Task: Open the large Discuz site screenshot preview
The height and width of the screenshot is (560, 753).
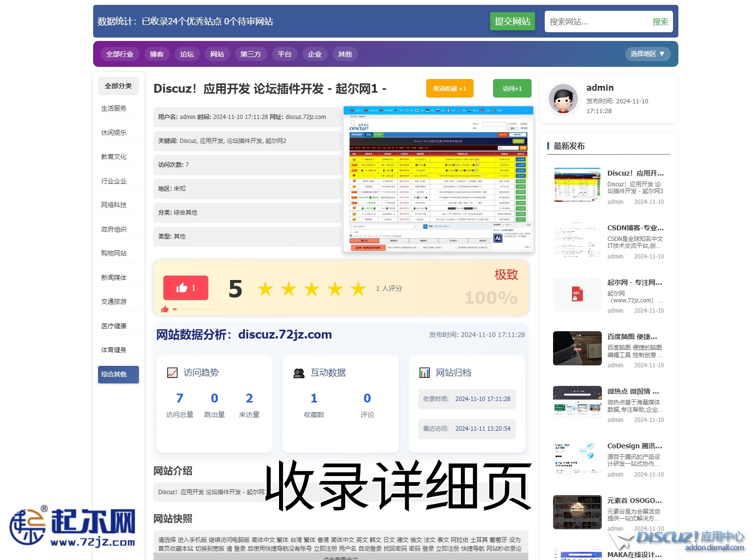Action: [438, 179]
